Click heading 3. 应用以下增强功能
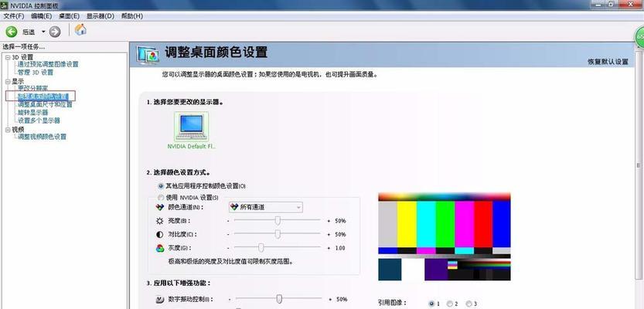The height and width of the screenshot is (309, 644). click(x=179, y=284)
